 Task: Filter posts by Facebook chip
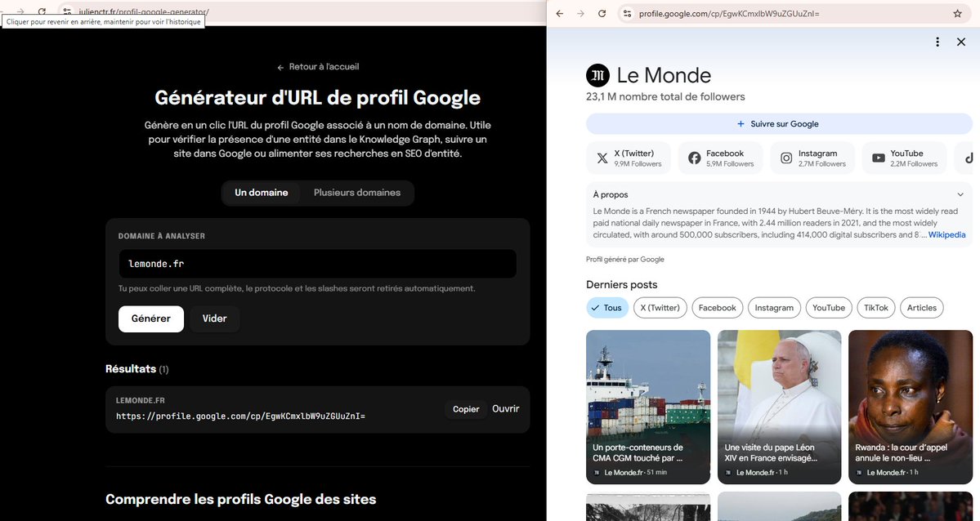coord(717,307)
